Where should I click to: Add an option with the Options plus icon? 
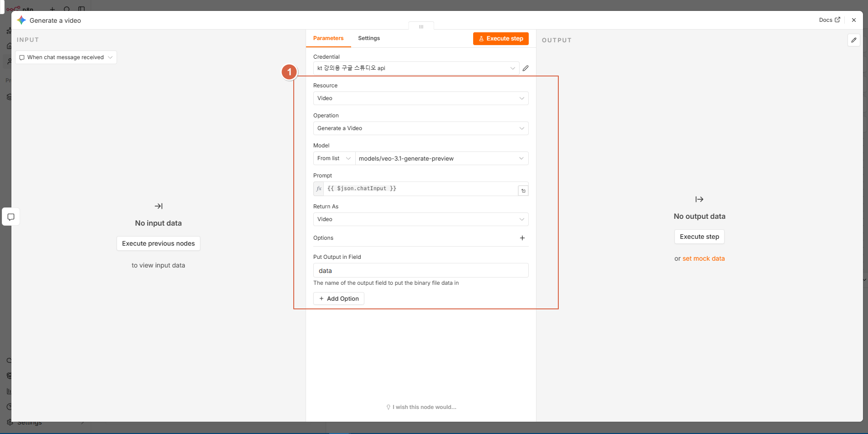(x=522, y=238)
